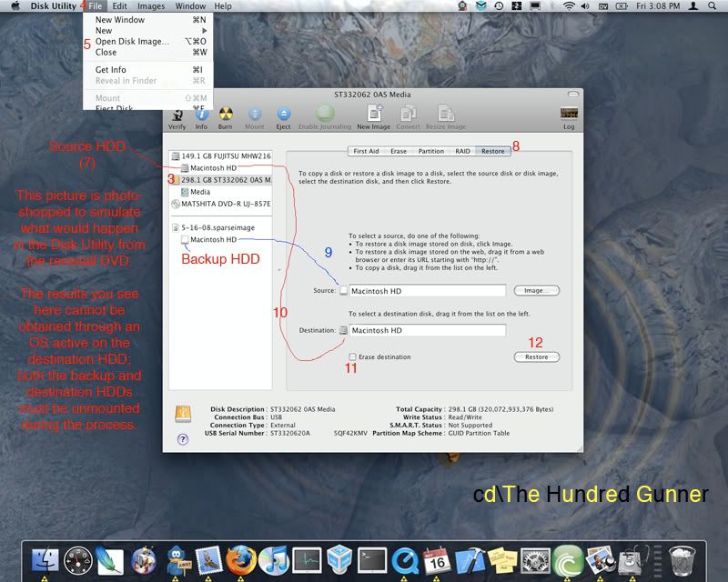This screenshot has height=582, width=728.
Task: Select the Media volume in sidebar
Action: [221, 192]
